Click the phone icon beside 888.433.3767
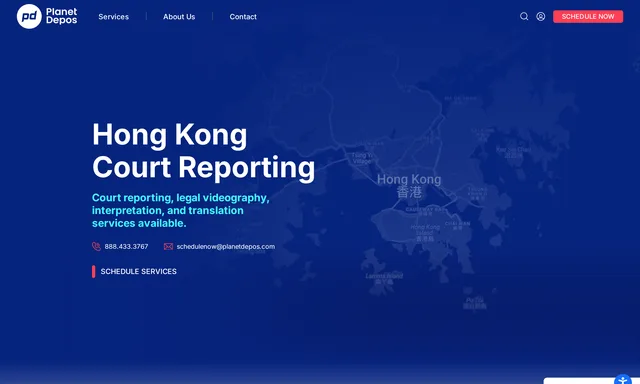Viewport: 640px width, 384px height. click(96, 246)
